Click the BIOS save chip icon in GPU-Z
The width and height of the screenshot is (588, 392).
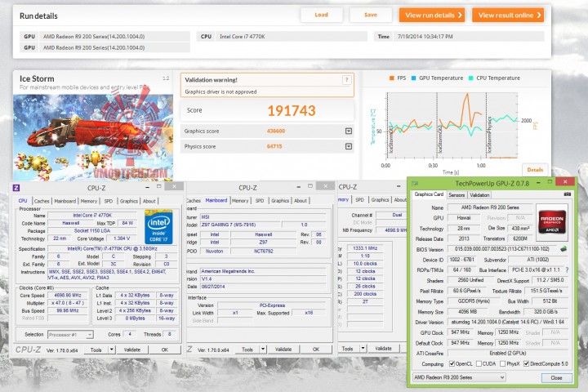click(563, 249)
